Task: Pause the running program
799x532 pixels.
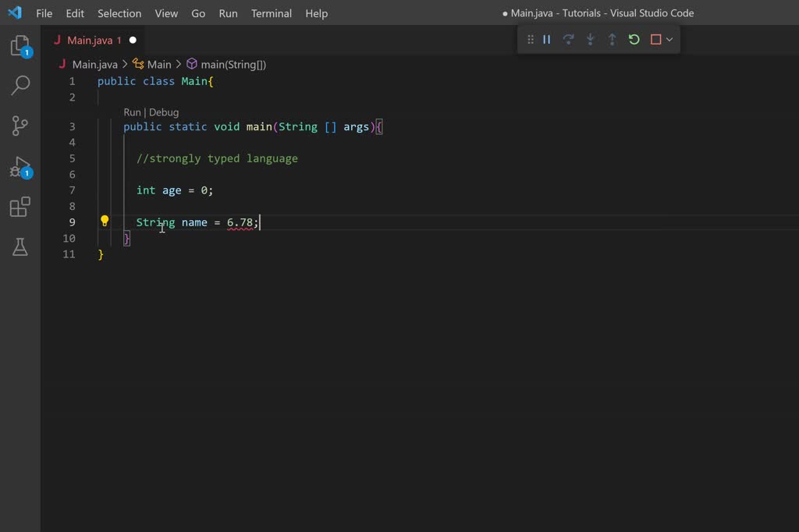Action: coord(547,39)
